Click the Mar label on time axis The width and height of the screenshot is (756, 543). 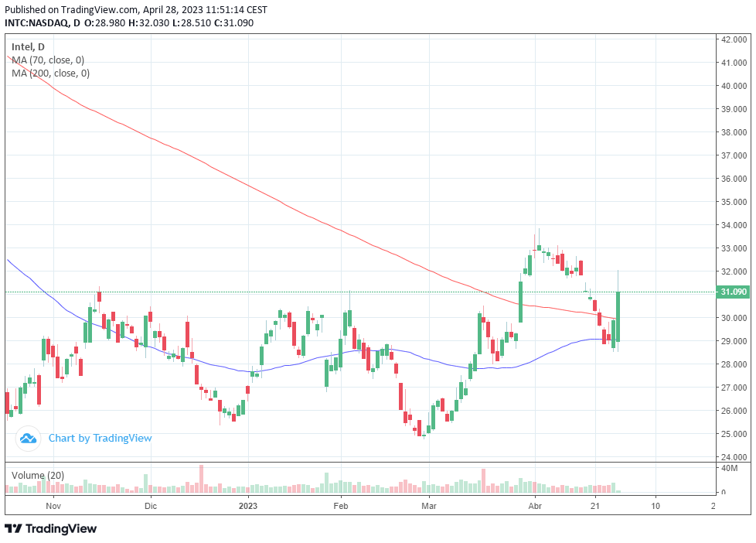tap(429, 506)
